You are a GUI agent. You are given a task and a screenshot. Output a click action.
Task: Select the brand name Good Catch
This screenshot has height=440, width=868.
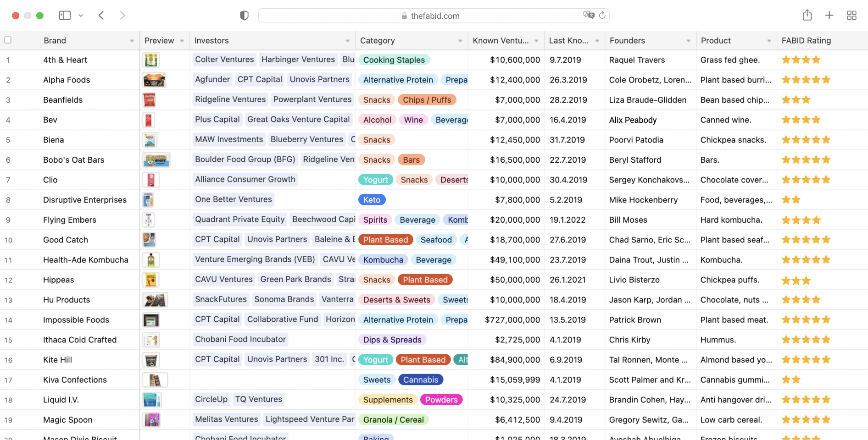pos(66,240)
